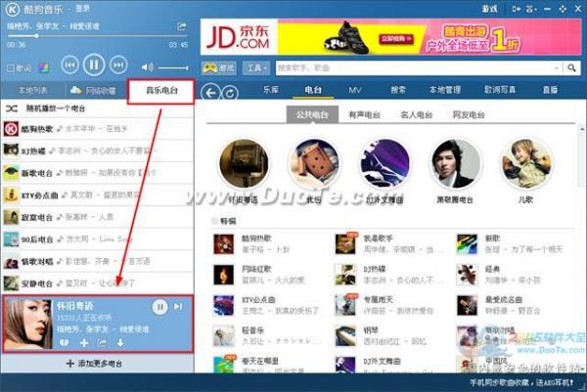Pause playback in the main player

pyautogui.click(x=94, y=65)
